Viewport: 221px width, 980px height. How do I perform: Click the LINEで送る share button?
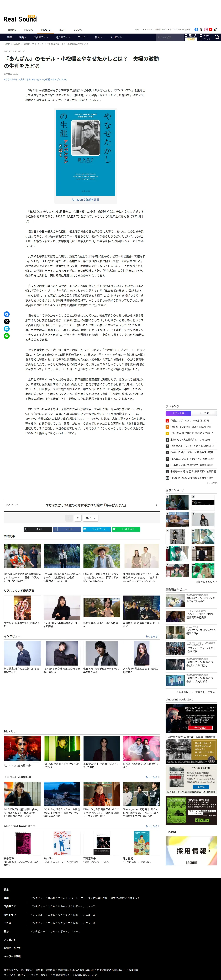click(x=126, y=529)
